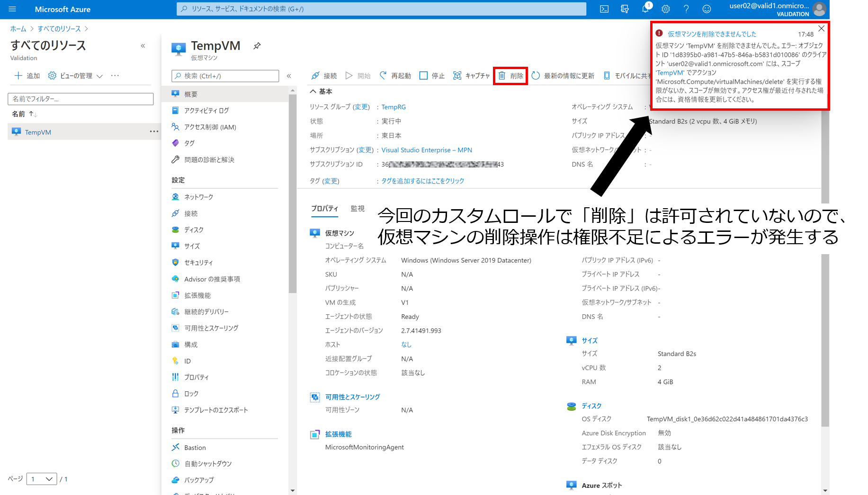Switch to the 監視 tab
868x495 pixels.
[358, 208]
